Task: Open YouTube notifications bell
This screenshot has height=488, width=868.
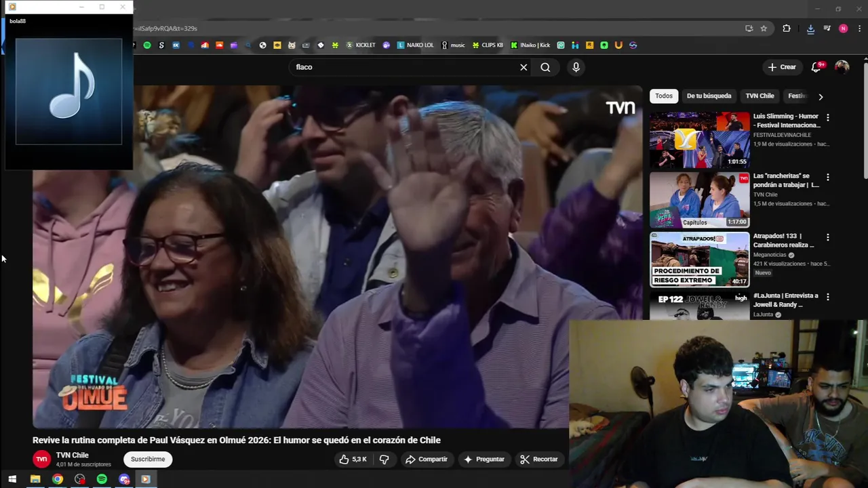Action: pyautogui.click(x=816, y=67)
